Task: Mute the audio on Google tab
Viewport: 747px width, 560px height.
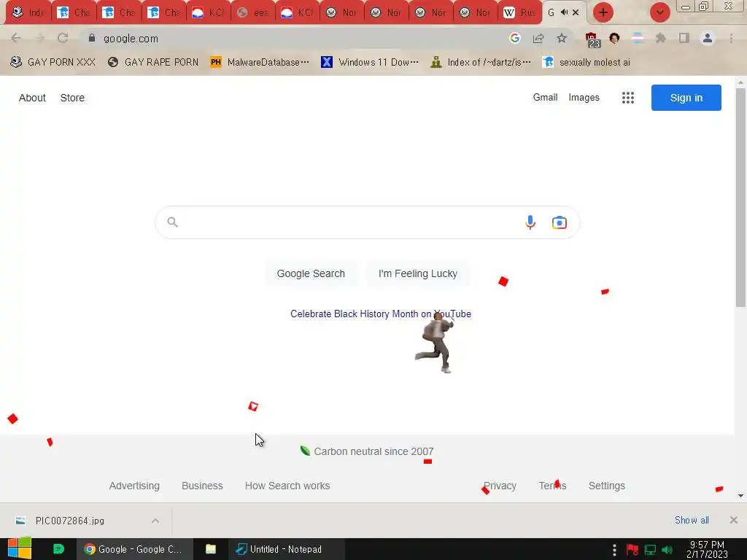Action: [x=564, y=12]
